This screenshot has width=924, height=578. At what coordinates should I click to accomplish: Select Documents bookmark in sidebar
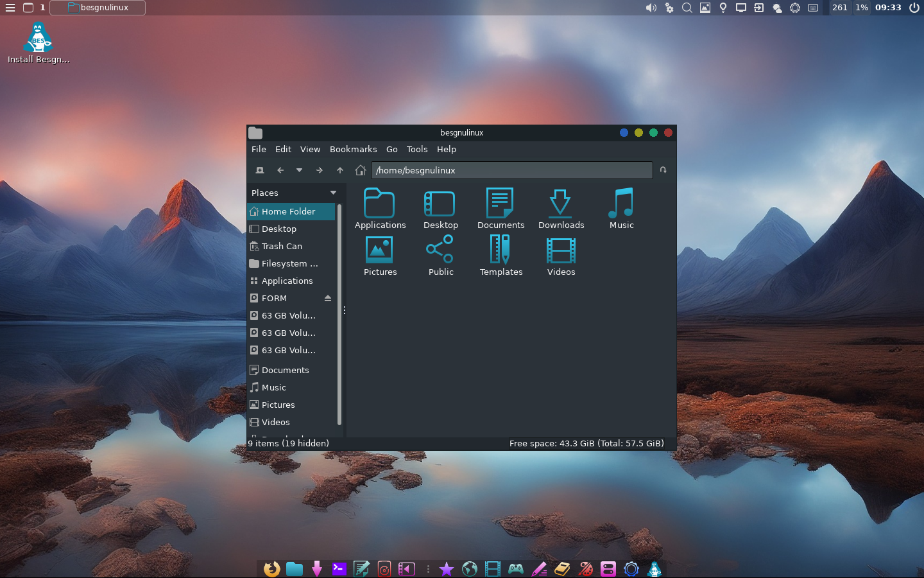click(x=291, y=370)
